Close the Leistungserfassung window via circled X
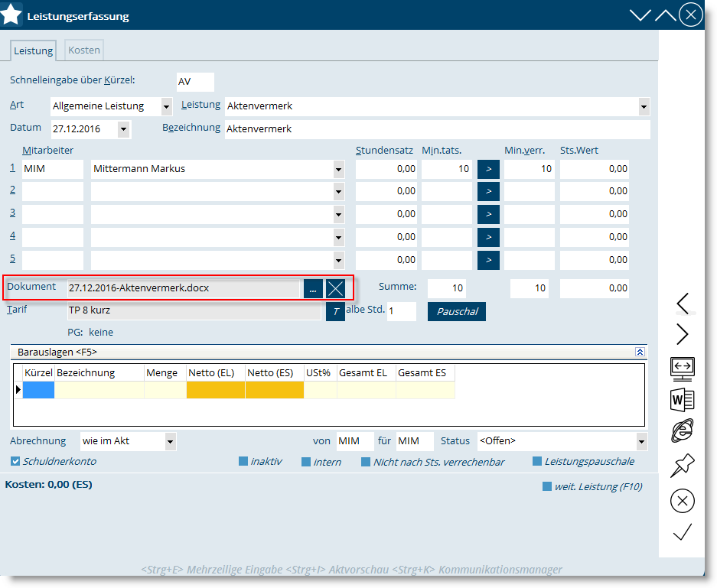Screen dimensions: 717x588 [x=690, y=15]
